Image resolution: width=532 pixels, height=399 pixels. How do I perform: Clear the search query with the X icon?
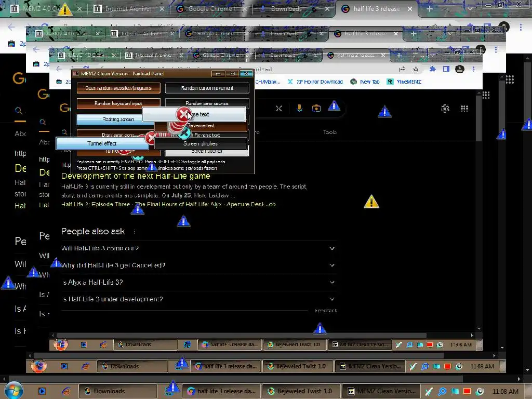click(278, 108)
